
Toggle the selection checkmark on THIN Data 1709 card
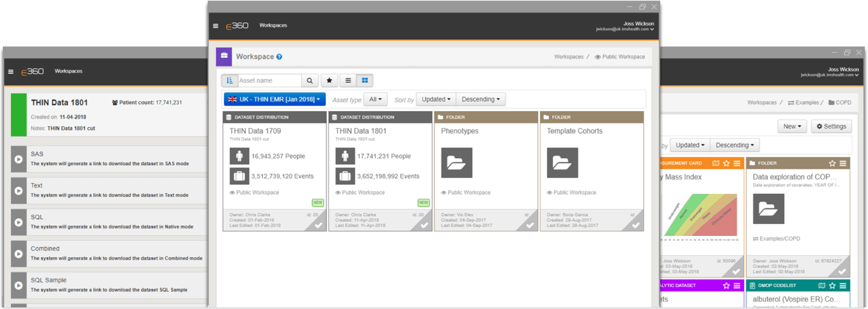[x=319, y=225]
